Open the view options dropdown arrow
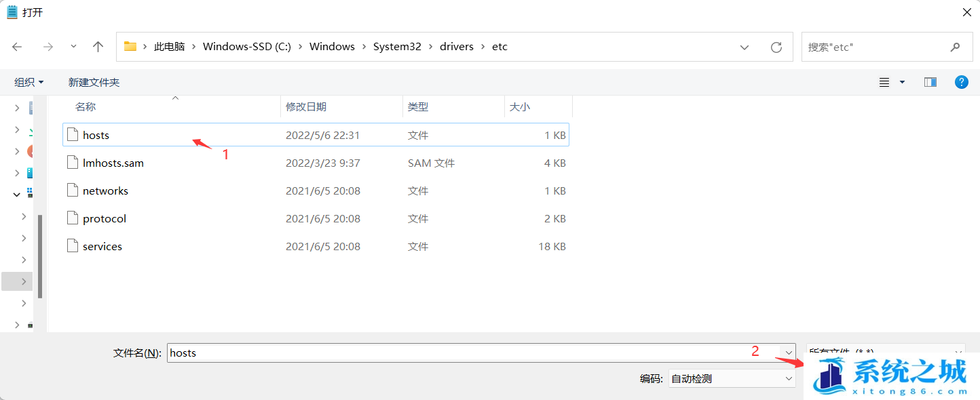The image size is (980, 400). tap(902, 82)
